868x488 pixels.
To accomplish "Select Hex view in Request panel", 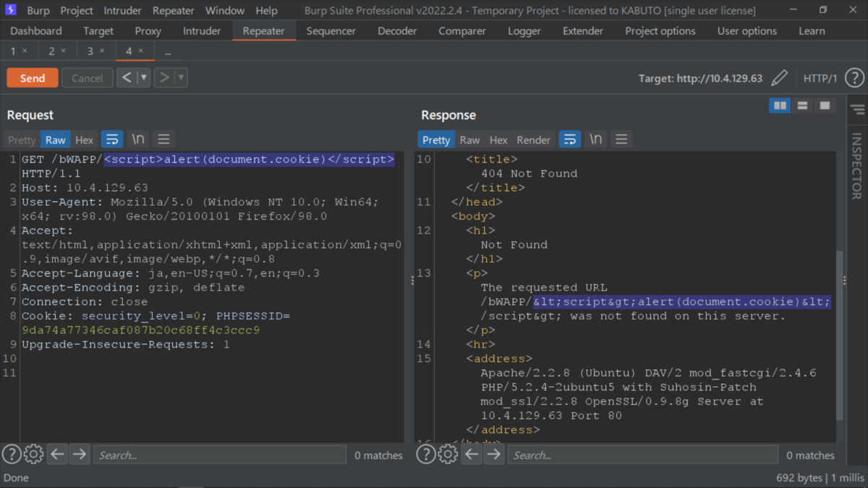I will pos(85,140).
